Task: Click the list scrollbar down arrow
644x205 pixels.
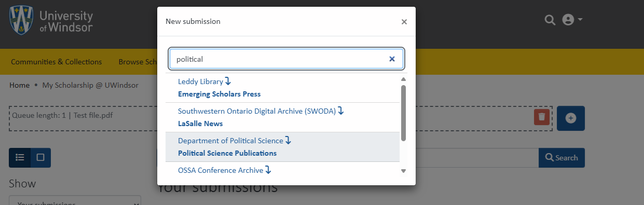Action: coord(403,171)
